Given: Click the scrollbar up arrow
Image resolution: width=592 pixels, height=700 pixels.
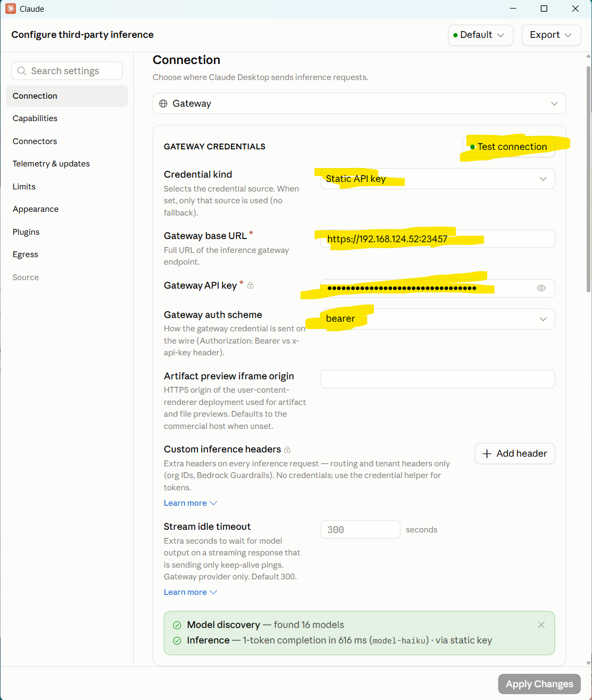Looking at the screenshot, I should point(588,56).
